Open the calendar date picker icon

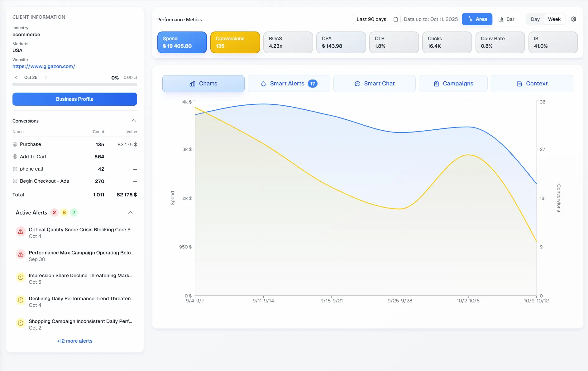pos(395,19)
